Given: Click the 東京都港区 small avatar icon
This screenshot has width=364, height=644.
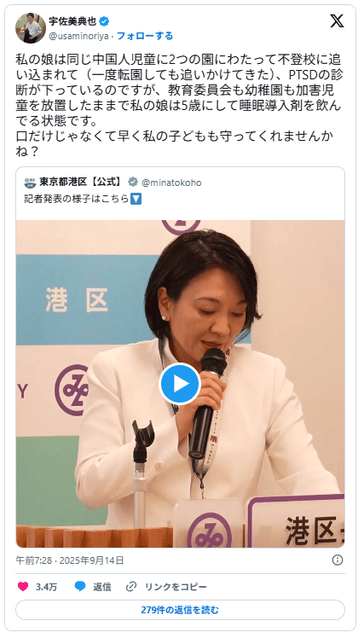Looking at the screenshot, I should (x=30, y=182).
